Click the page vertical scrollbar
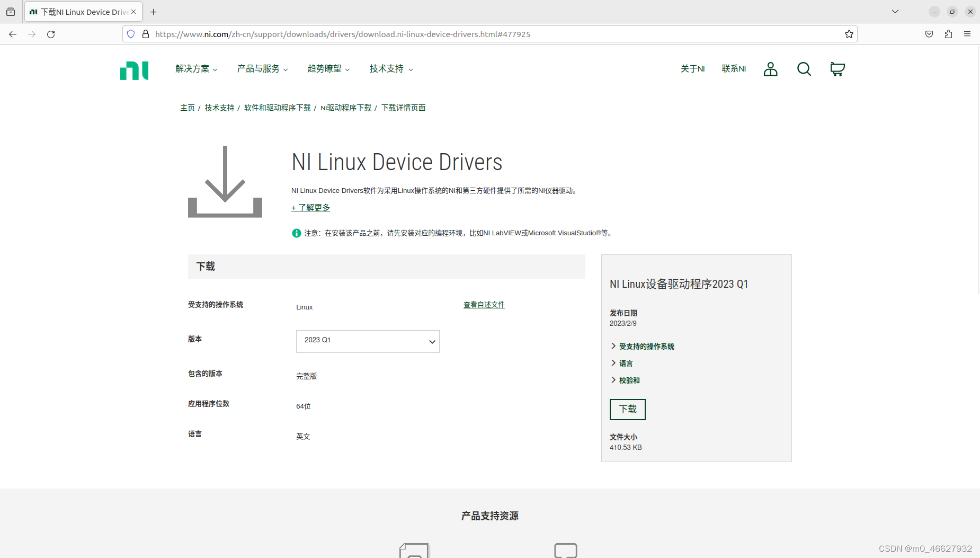Image resolution: width=980 pixels, height=558 pixels. [x=977, y=170]
